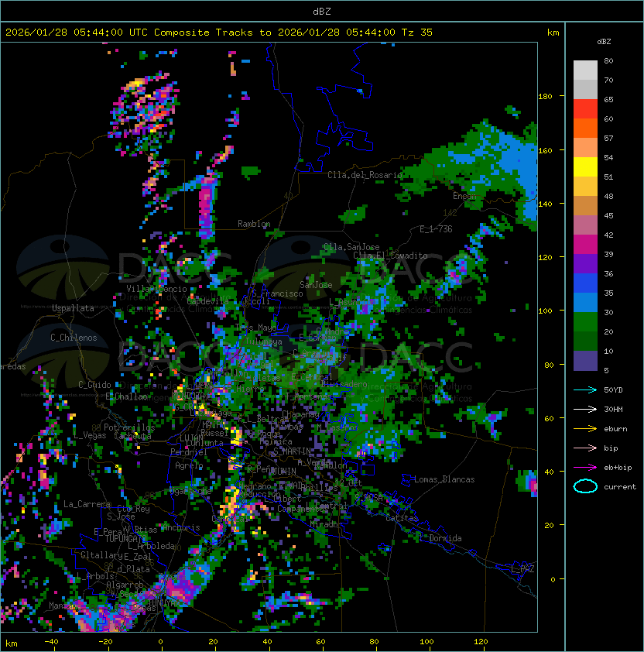
Task: Click the Villavicencio place label
Action: coord(156,289)
